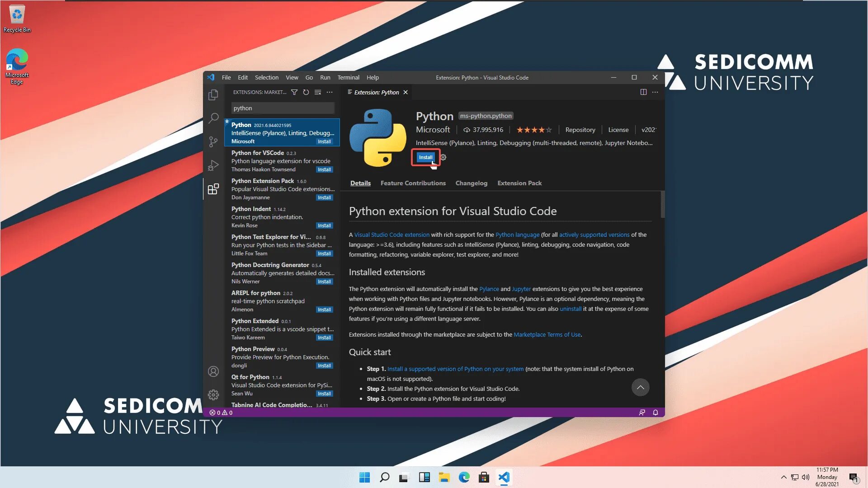The image size is (868, 488).
Task: Click the scroll-to-top arrow button
Action: [640, 387]
